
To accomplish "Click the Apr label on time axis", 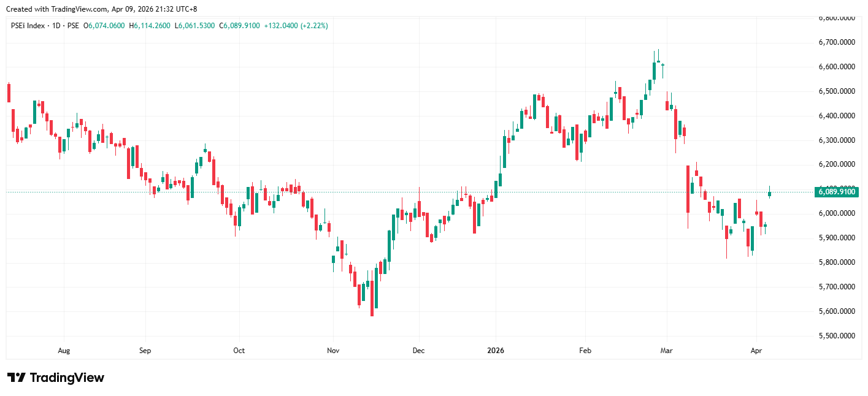I will (756, 351).
